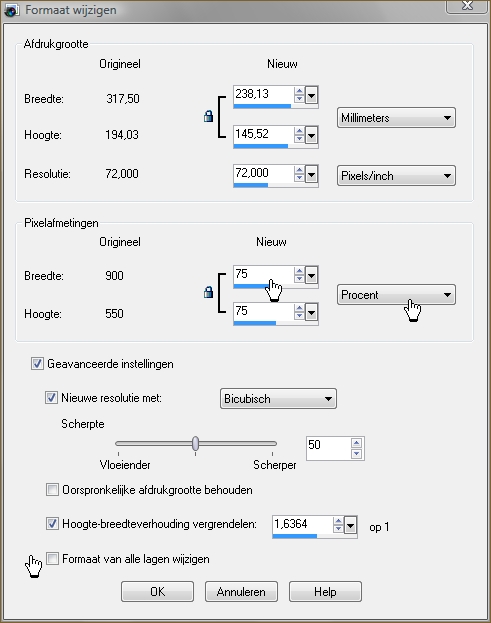Open the Millimeters unit dropdown
The width and height of the screenshot is (491, 623).
(x=396, y=118)
